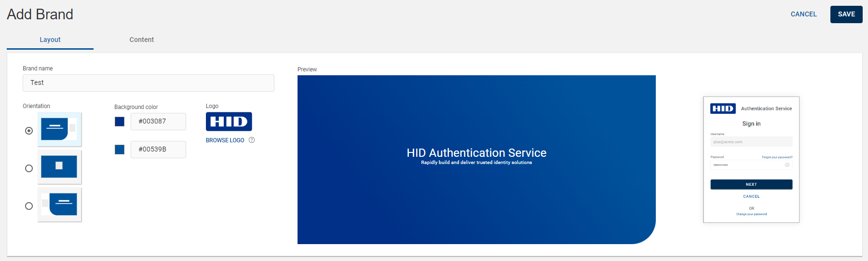868x261 pixels.
Task: Select the right-panel orientation thumbnail
Action: pyautogui.click(x=59, y=205)
